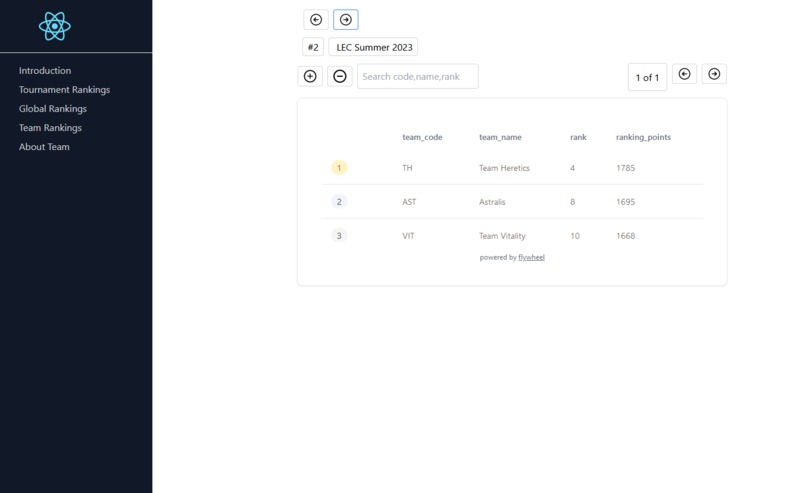Open Introduction in the sidebar
Screen dimensions: 806x493
click(45, 70)
